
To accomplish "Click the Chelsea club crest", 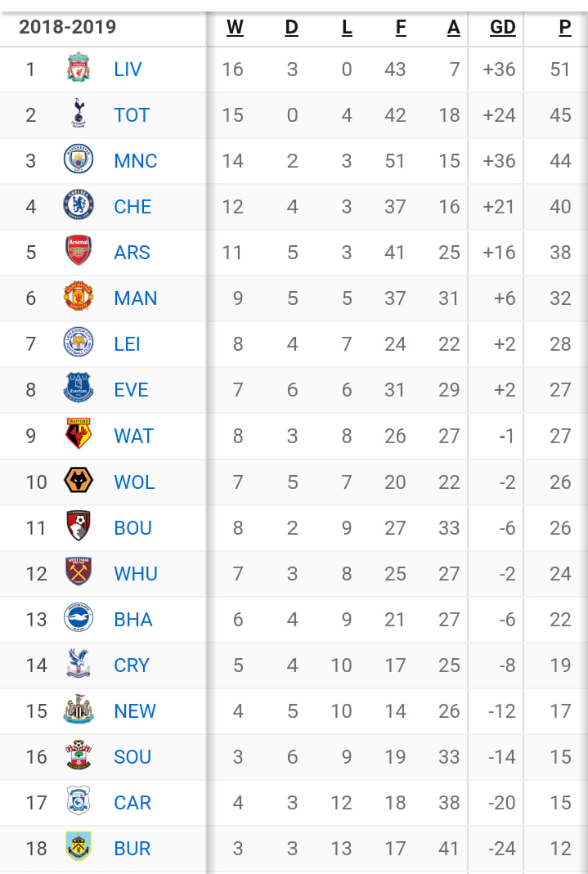I will pos(79,205).
